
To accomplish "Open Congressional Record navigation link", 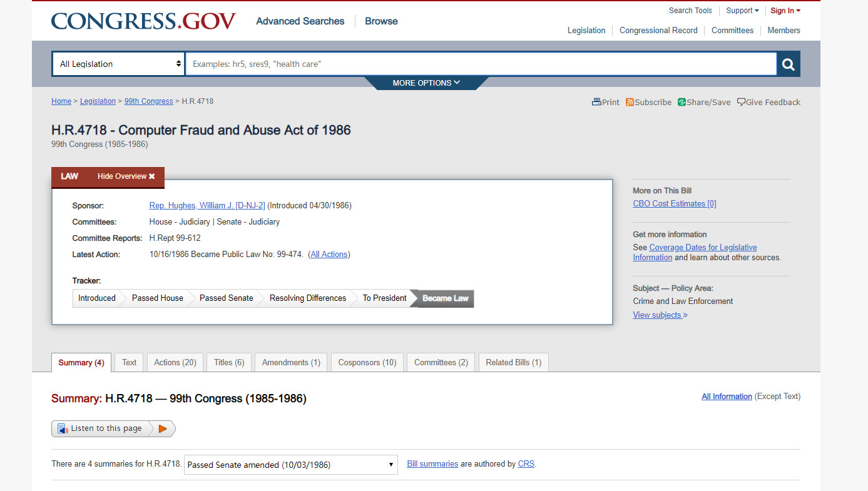I will pyautogui.click(x=658, y=31).
